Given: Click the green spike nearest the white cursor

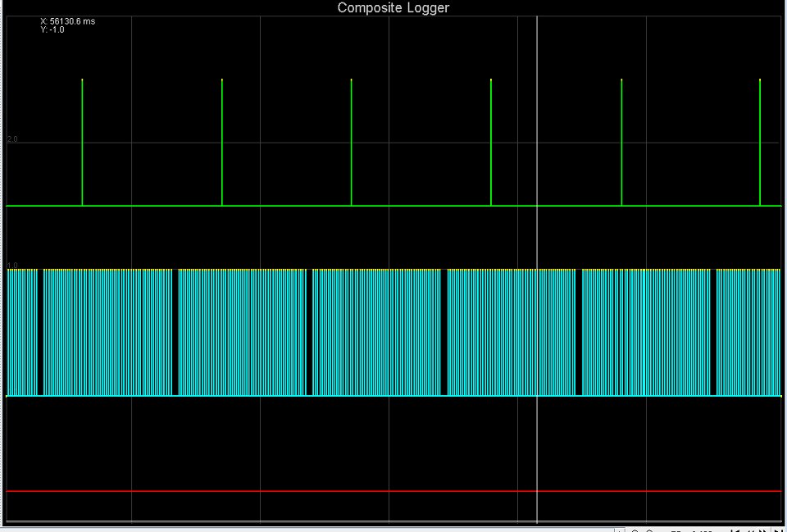Looking at the screenshot, I should coord(491,142).
